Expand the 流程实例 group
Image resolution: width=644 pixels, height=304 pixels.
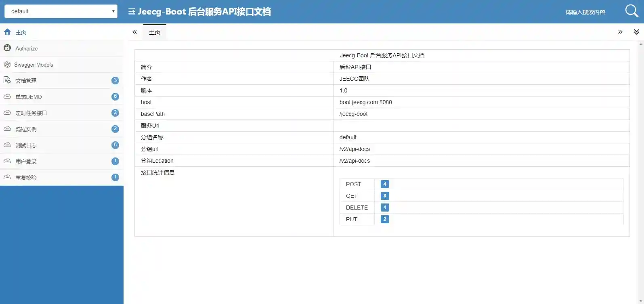click(x=62, y=129)
